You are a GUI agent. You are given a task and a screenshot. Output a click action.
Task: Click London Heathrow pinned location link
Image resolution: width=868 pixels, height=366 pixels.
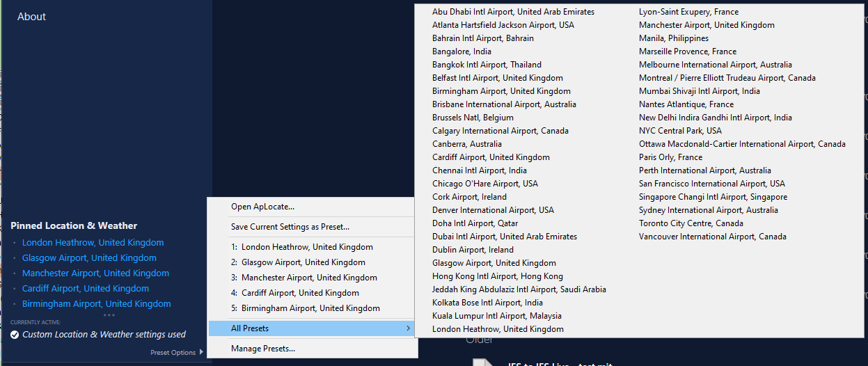coord(93,243)
